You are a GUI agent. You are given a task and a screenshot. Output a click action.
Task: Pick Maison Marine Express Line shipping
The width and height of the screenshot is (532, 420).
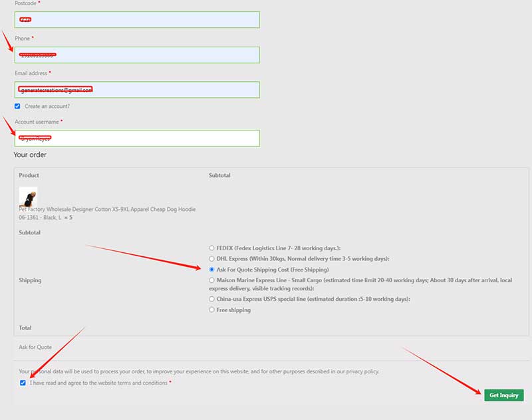212,280
